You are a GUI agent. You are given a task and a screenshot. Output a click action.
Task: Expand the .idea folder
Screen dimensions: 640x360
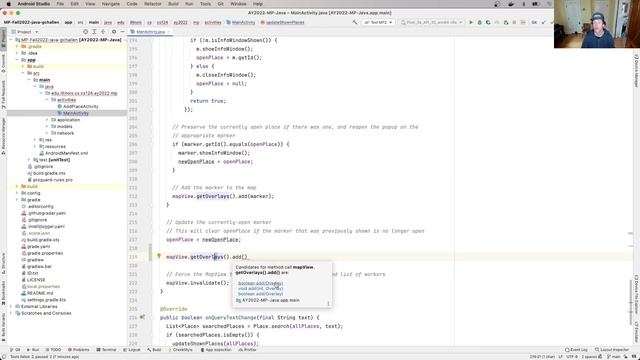17,53
